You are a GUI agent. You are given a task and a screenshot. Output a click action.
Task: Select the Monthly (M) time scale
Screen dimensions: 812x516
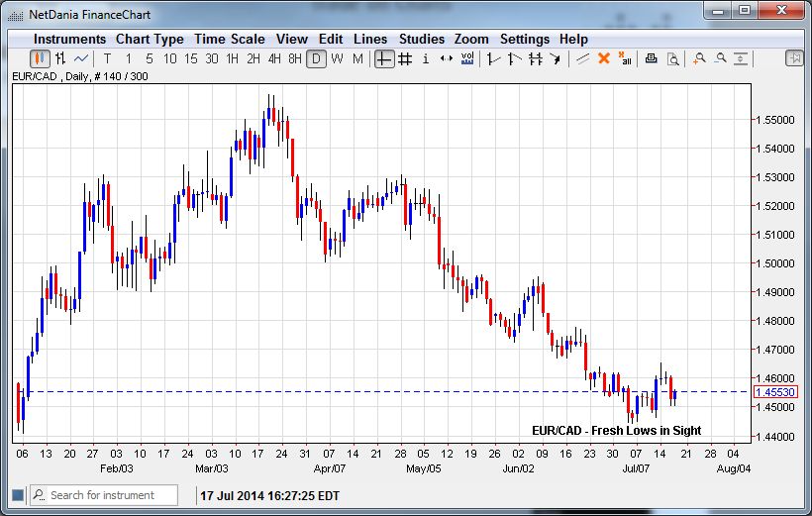(x=357, y=59)
